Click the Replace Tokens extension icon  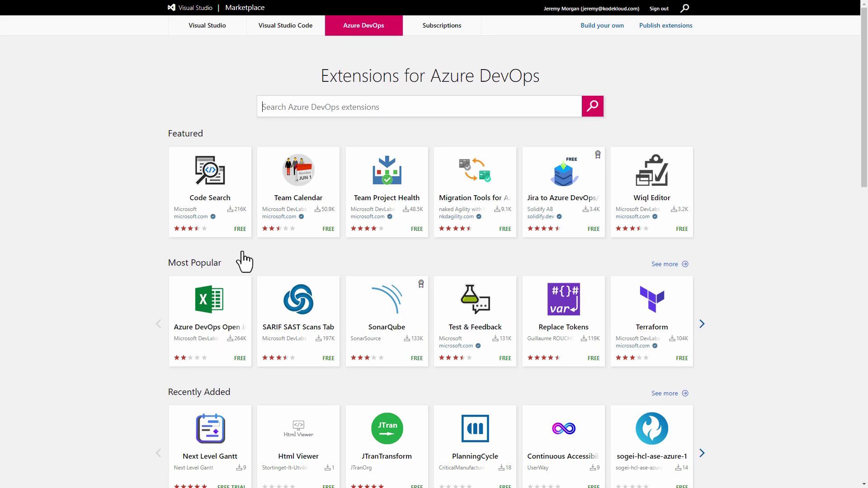click(563, 299)
